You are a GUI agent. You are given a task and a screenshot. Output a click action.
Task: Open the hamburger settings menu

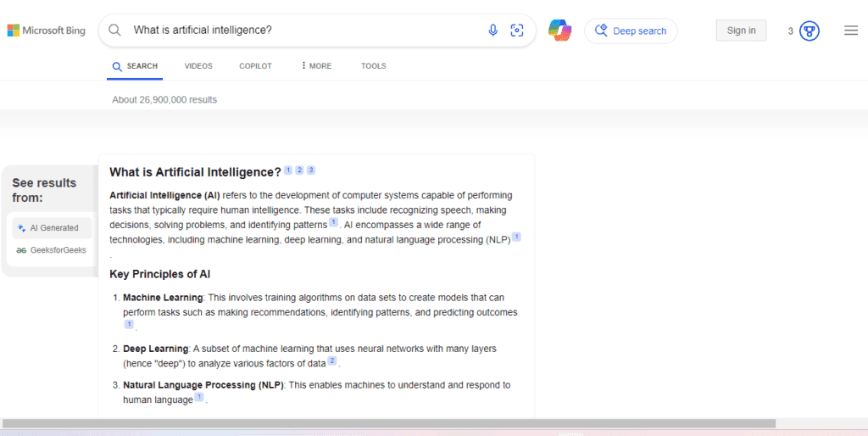[851, 31]
